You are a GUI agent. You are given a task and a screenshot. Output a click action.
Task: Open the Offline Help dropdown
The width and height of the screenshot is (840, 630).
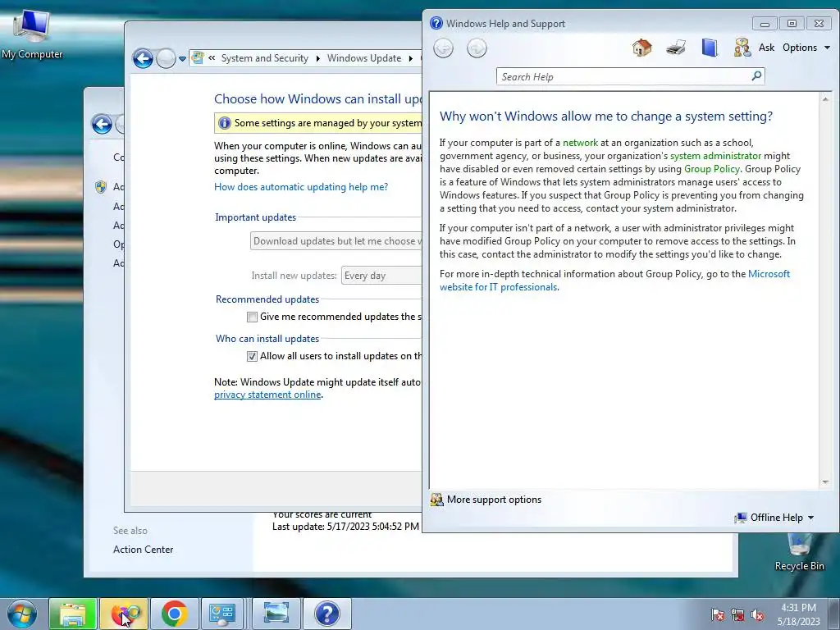tap(775, 518)
